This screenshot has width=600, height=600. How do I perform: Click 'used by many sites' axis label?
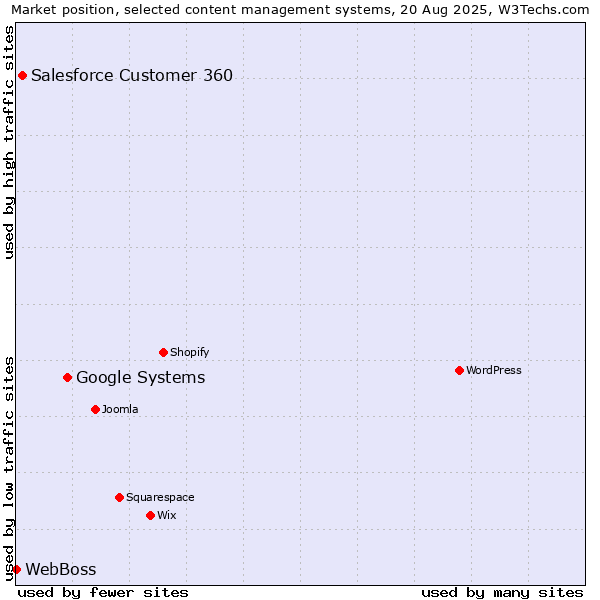click(x=502, y=593)
